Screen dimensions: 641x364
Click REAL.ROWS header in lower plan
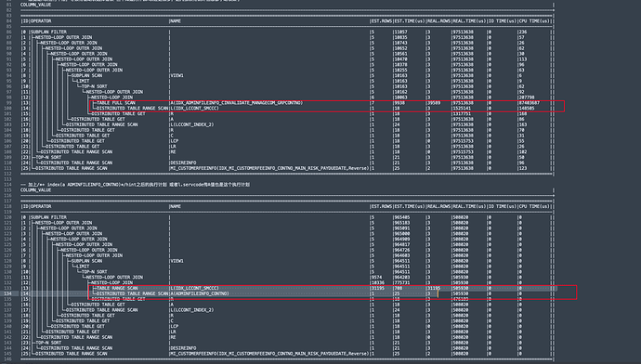(x=438, y=207)
